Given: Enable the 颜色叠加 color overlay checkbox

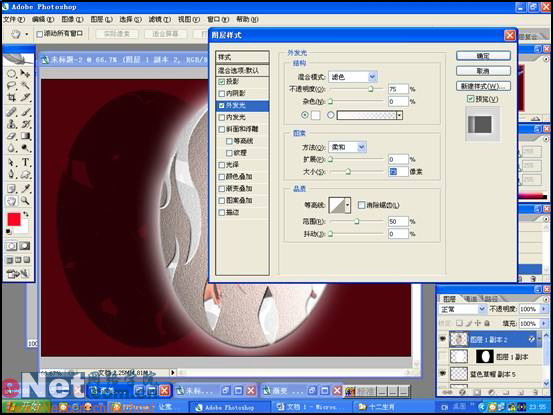Looking at the screenshot, I should point(221,177).
